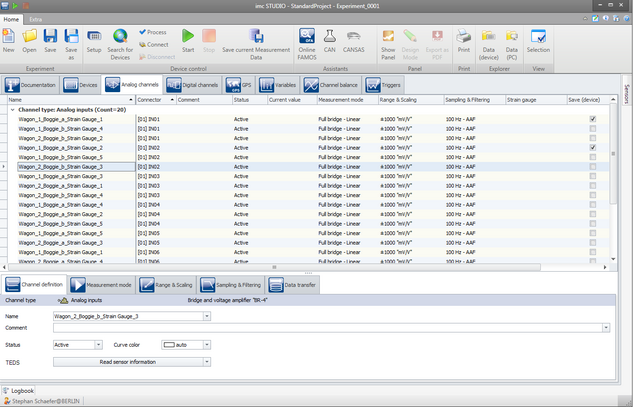This screenshot has height=407, width=633.
Task: Switch to the Digital channels tab
Action: click(193, 85)
